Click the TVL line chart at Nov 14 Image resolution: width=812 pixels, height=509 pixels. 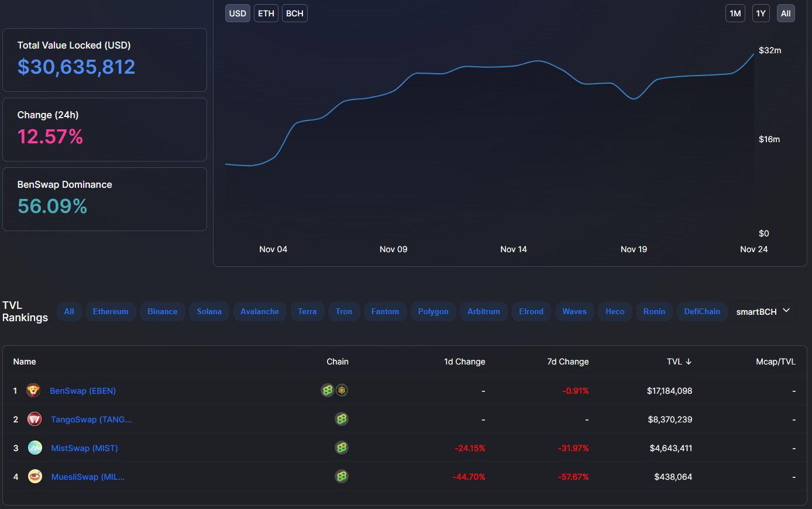point(514,66)
